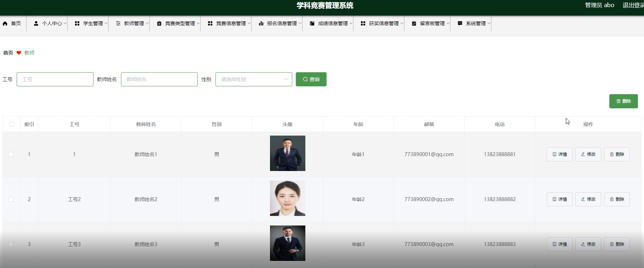Expand the 成绩信息管理 menu chevron

pos(351,23)
